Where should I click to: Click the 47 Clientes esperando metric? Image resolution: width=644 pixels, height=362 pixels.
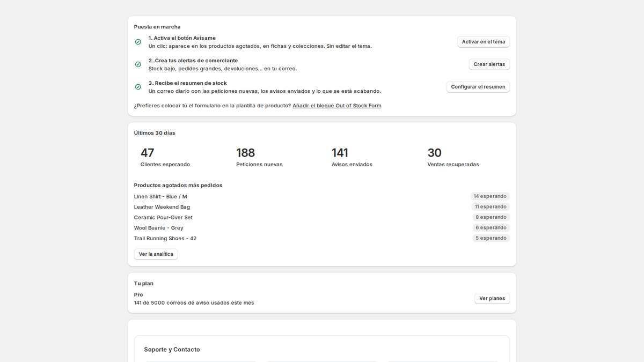(x=165, y=157)
